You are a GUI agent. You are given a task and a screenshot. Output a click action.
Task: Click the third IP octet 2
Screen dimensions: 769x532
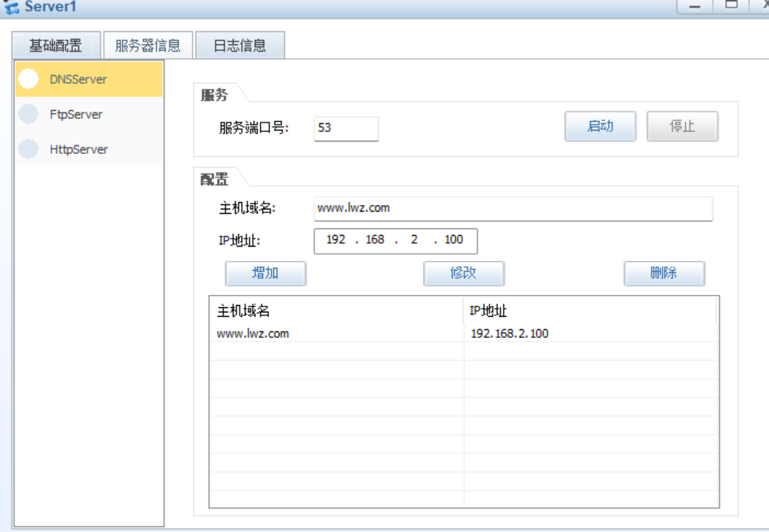414,239
